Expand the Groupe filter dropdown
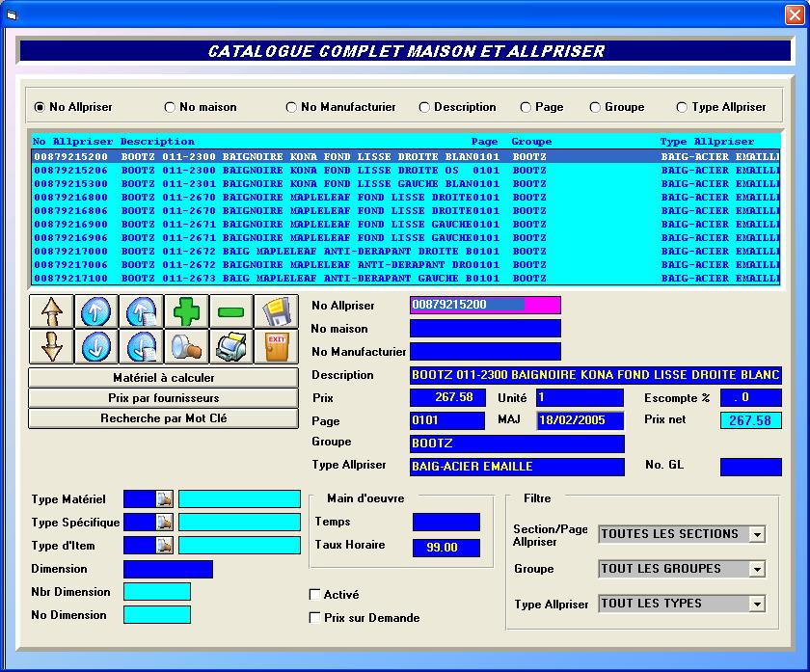This screenshot has width=810, height=672. click(x=757, y=569)
